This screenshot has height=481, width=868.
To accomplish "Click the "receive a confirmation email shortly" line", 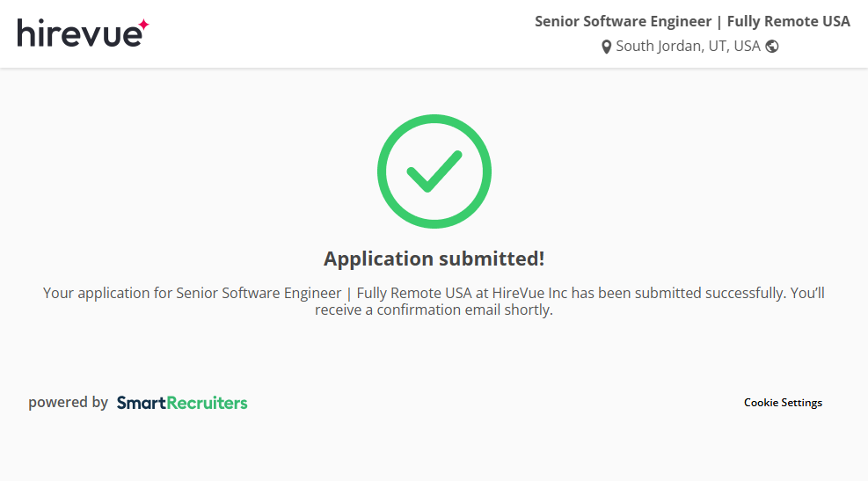I will (434, 310).
